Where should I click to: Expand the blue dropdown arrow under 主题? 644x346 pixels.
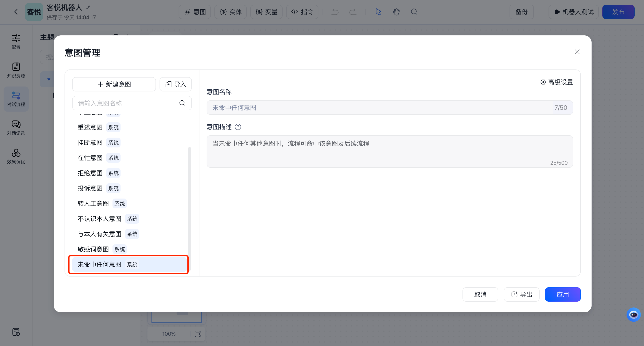[49, 79]
